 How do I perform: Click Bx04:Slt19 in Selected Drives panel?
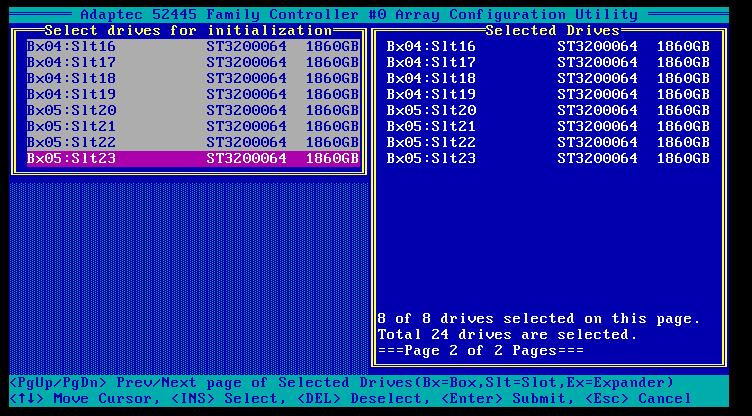548,94
